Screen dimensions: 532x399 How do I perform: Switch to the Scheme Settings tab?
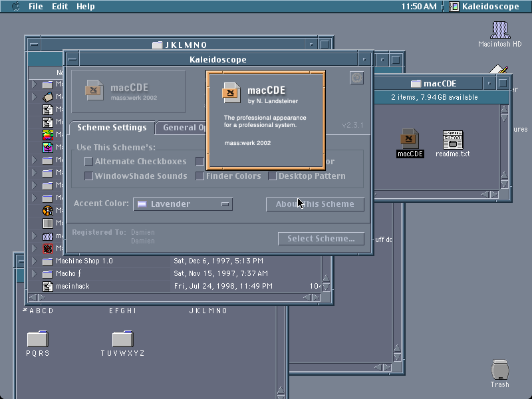pos(112,128)
